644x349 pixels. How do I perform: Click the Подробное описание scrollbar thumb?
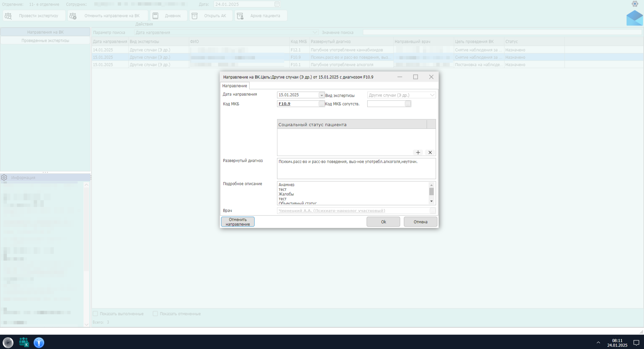[431, 191]
